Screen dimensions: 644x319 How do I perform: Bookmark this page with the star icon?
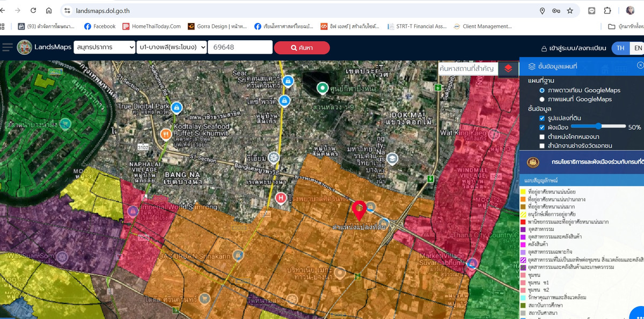click(570, 11)
